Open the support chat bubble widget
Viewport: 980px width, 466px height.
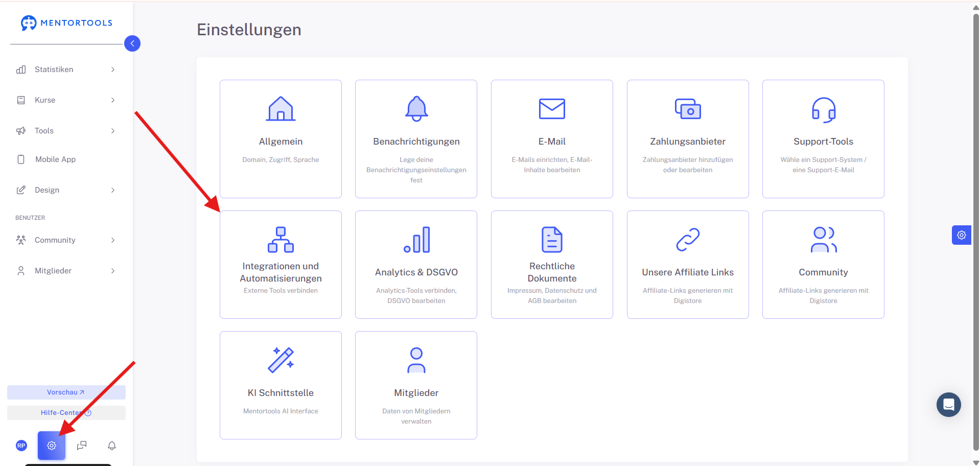tap(949, 405)
